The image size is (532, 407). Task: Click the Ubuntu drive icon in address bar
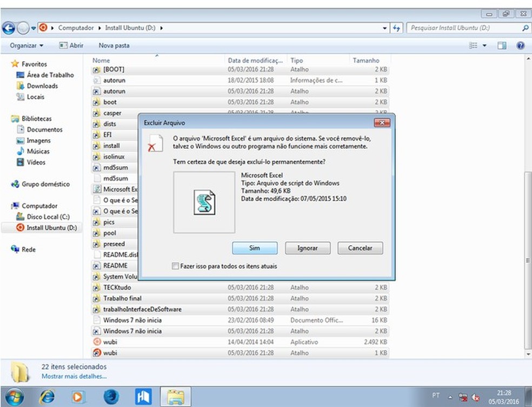coord(43,28)
